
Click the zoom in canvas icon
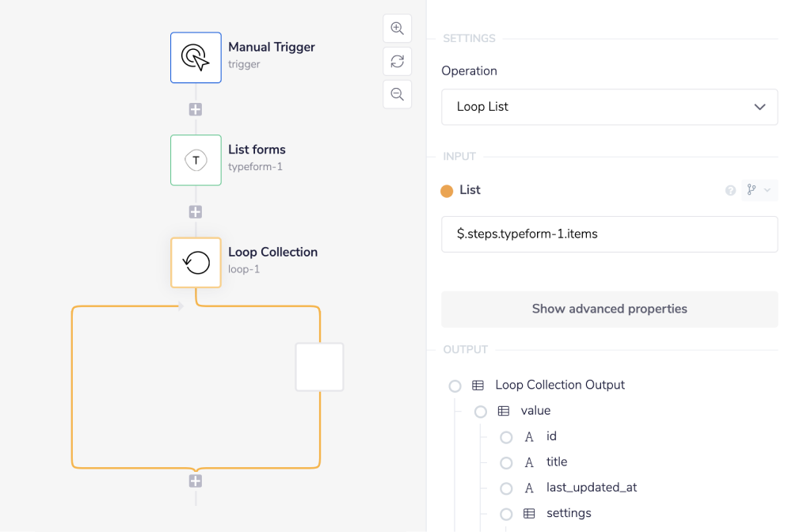click(397, 28)
